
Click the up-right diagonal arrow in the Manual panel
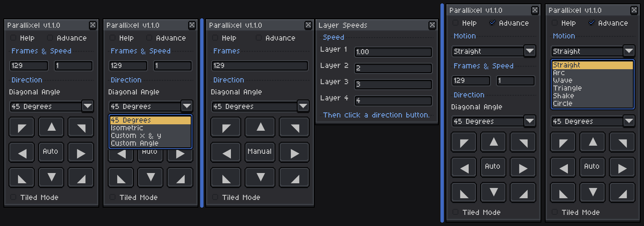pyautogui.click(x=294, y=127)
